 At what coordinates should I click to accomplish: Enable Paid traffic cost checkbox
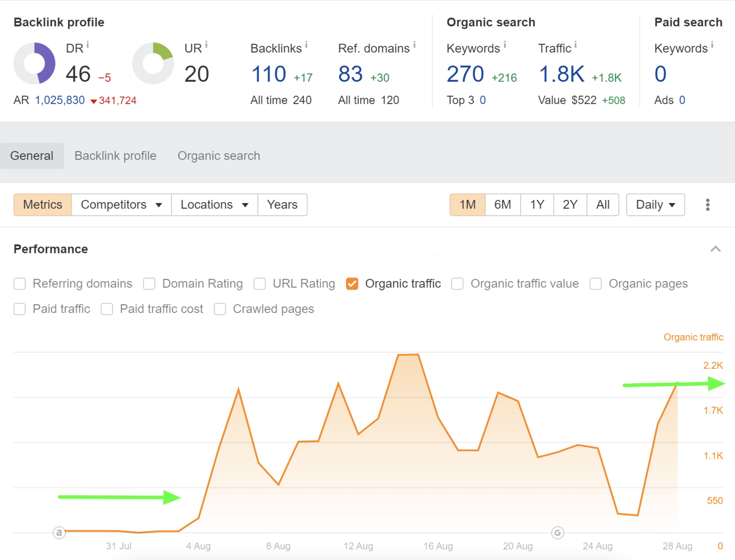(x=107, y=309)
